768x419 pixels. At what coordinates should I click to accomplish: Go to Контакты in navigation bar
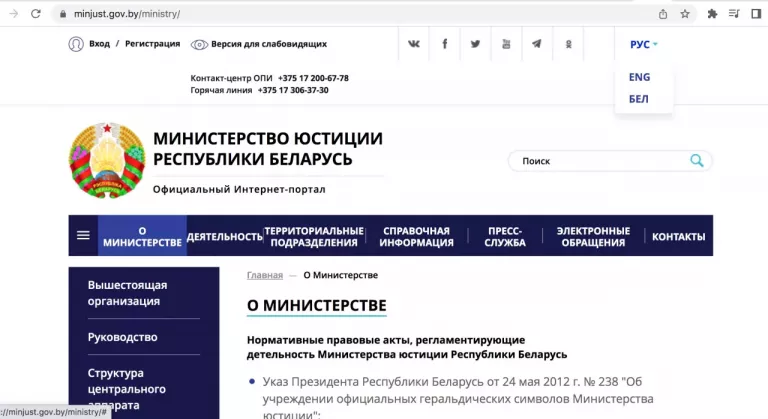678,237
